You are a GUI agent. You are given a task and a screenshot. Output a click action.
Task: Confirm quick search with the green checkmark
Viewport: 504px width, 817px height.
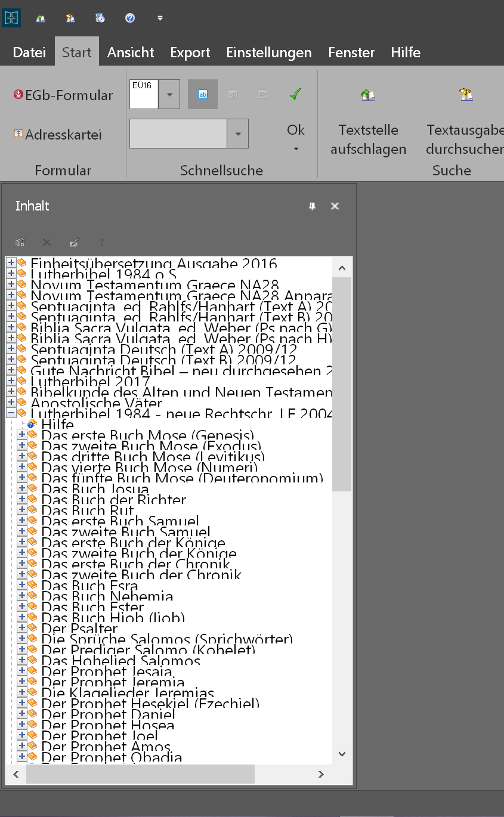[x=295, y=94]
